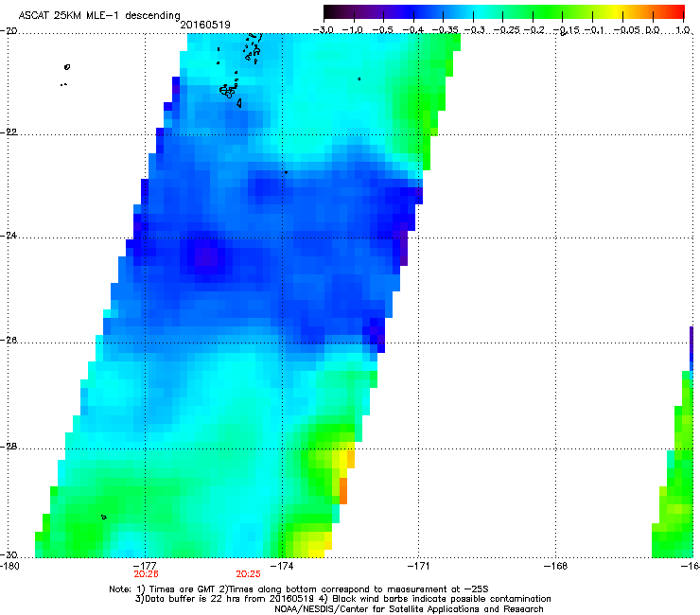The image size is (700, 615).
Task: Click the red 20:26 time stamp
Action: click(146, 574)
